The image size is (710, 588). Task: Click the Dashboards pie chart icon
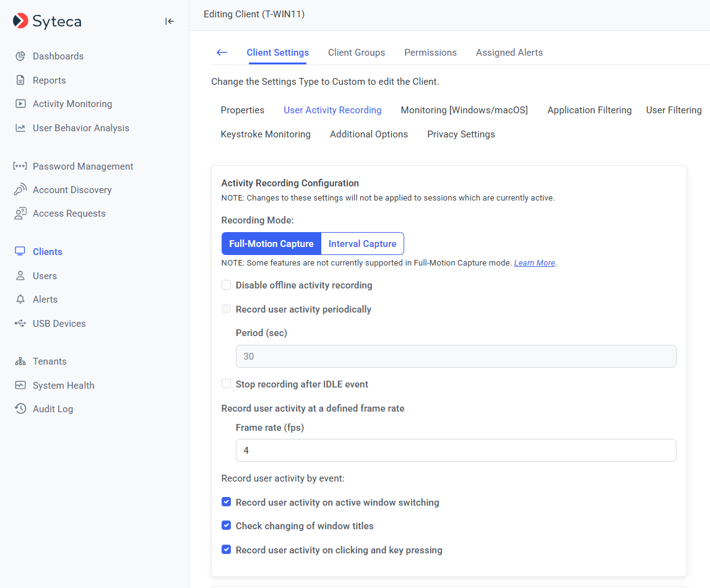click(20, 56)
